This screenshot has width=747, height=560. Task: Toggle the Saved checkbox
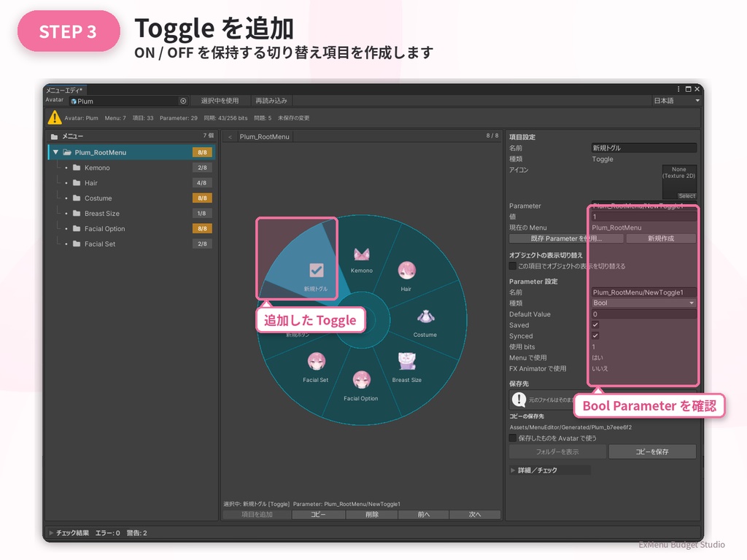pos(595,324)
